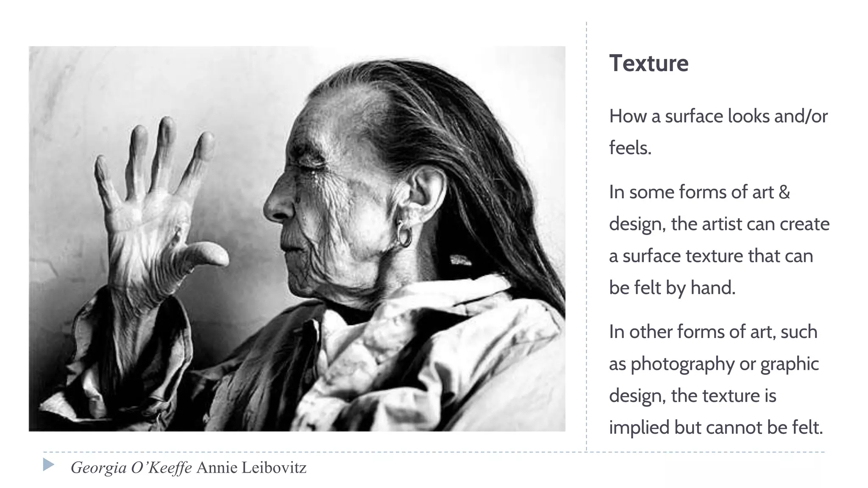Click the triangle bullet beside the caption
This screenshot has height=488, width=868.
[x=48, y=465]
